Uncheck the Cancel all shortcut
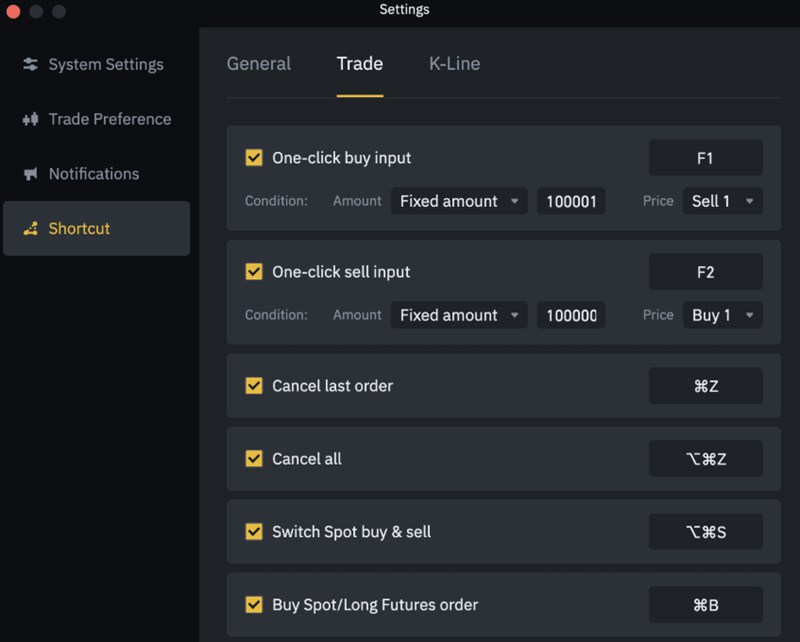This screenshot has height=642, width=800. pos(254,459)
